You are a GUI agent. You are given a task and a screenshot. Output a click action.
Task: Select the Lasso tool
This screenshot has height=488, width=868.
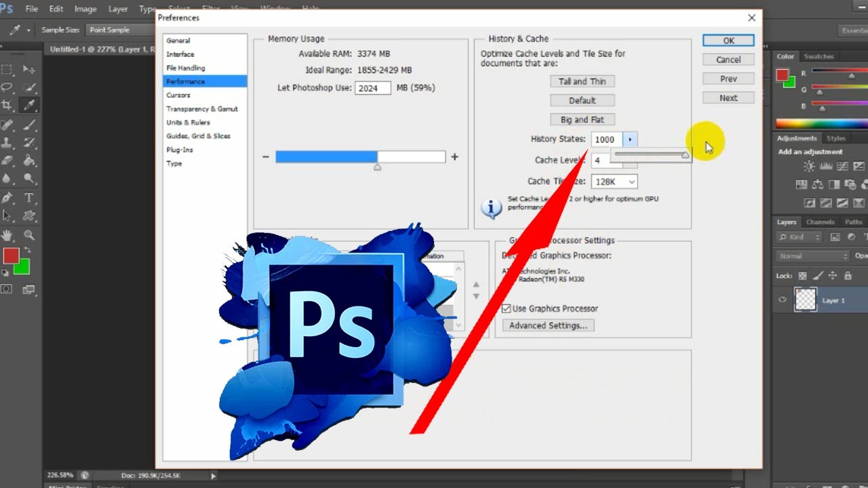click(7, 87)
